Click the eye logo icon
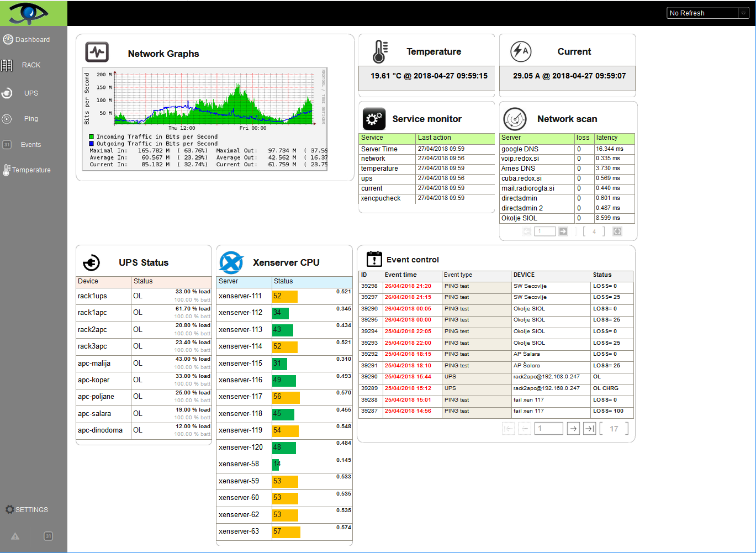 (29, 13)
